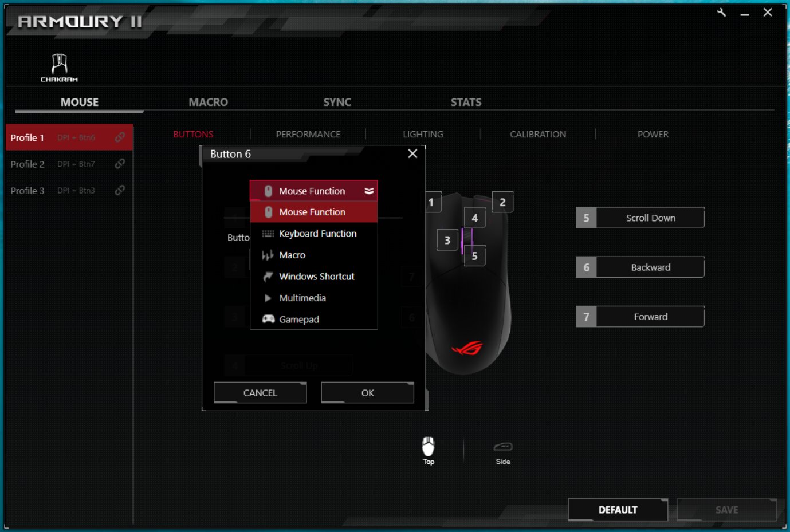
Task: Cancel the Button 6 dialog
Action: tap(260, 393)
